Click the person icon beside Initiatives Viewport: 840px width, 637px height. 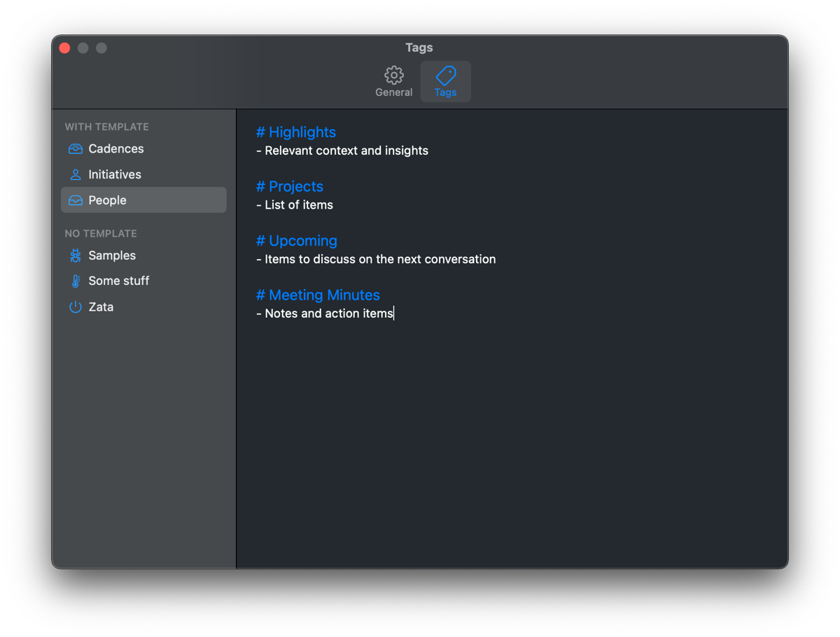(76, 175)
